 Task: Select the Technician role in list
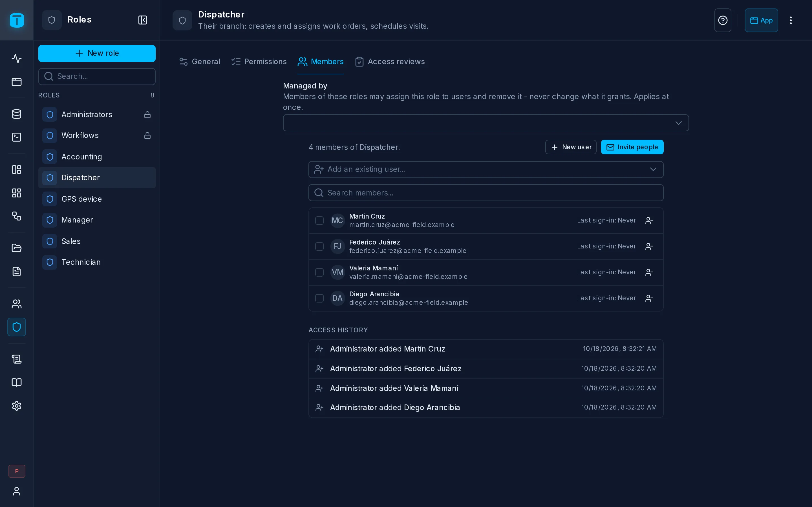click(97, 262)
